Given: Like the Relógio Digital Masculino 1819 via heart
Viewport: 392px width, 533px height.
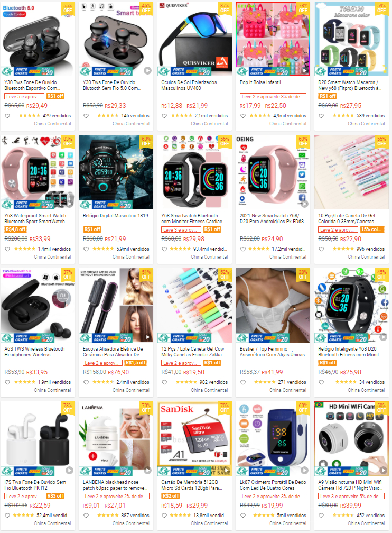Looking at the screenshot, I should click(86, 249).
